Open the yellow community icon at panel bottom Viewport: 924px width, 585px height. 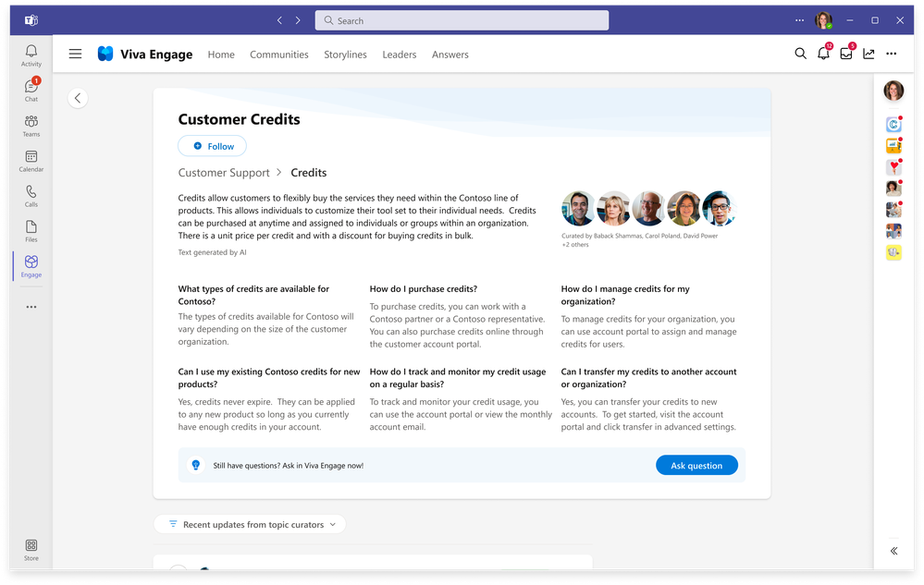pyautogui.click(x=894, y=252)
